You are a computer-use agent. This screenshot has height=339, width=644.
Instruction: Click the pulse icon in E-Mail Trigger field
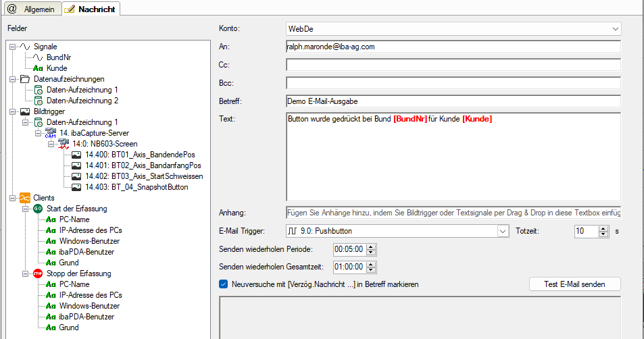click(x=292, y=231)
